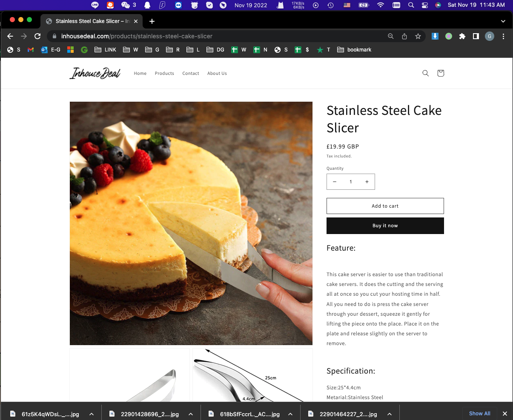Click the quantity input field
Screen dimensions: 513x420
351,182
